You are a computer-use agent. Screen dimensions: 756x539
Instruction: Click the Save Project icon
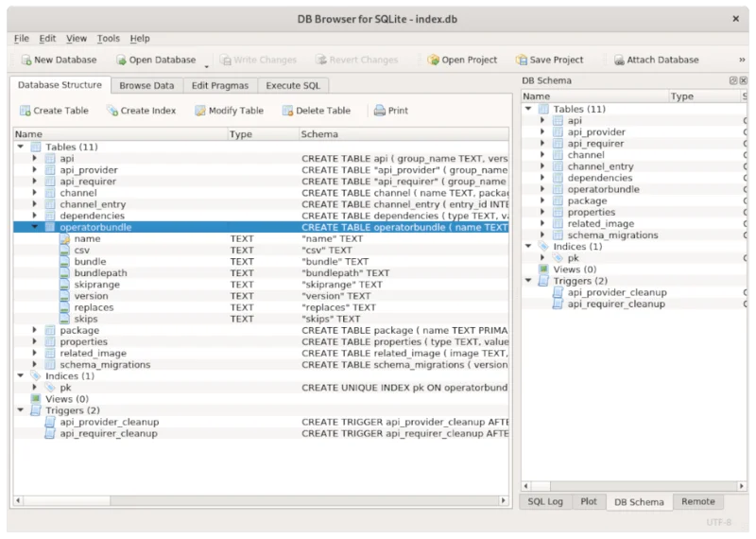point(522,60)
